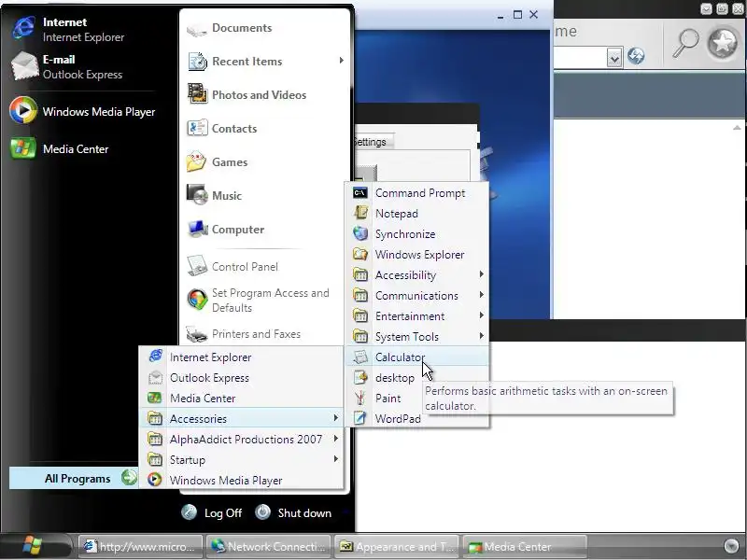747x560 pixels.
Task: Expand the Startup folder
Action: coord(242,459)
